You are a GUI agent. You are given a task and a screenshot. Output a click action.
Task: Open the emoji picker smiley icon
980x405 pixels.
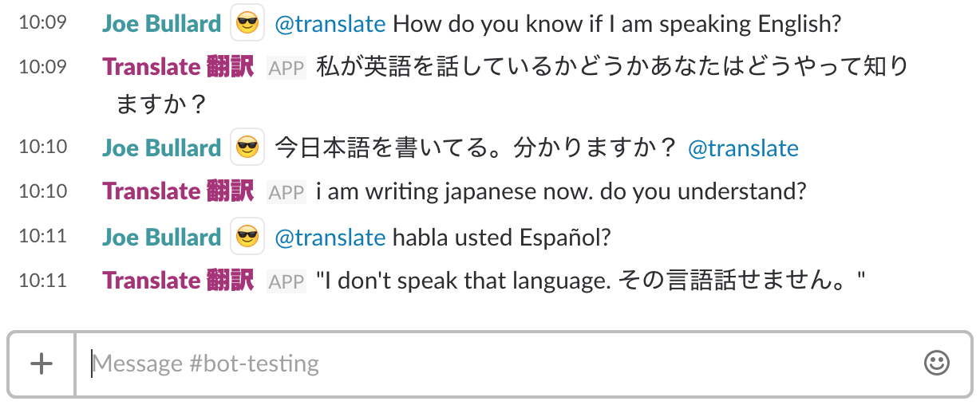(x=936, y=364)
